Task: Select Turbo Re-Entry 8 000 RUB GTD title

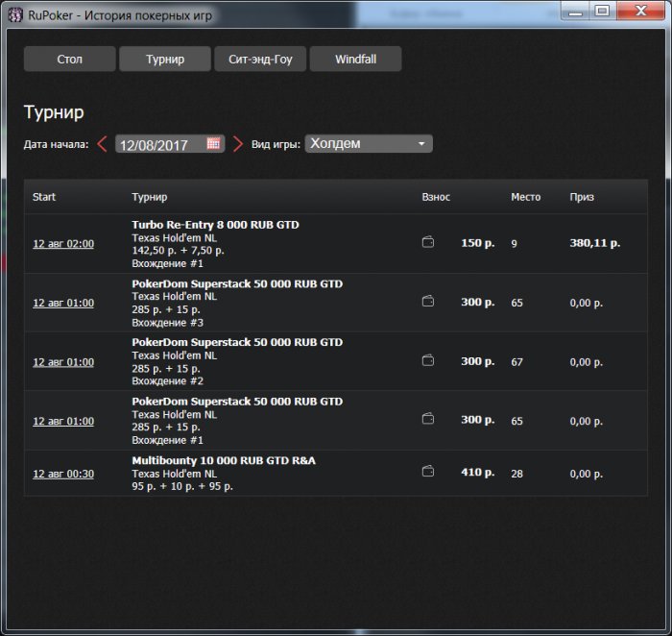Action: [x=215, y=225]
